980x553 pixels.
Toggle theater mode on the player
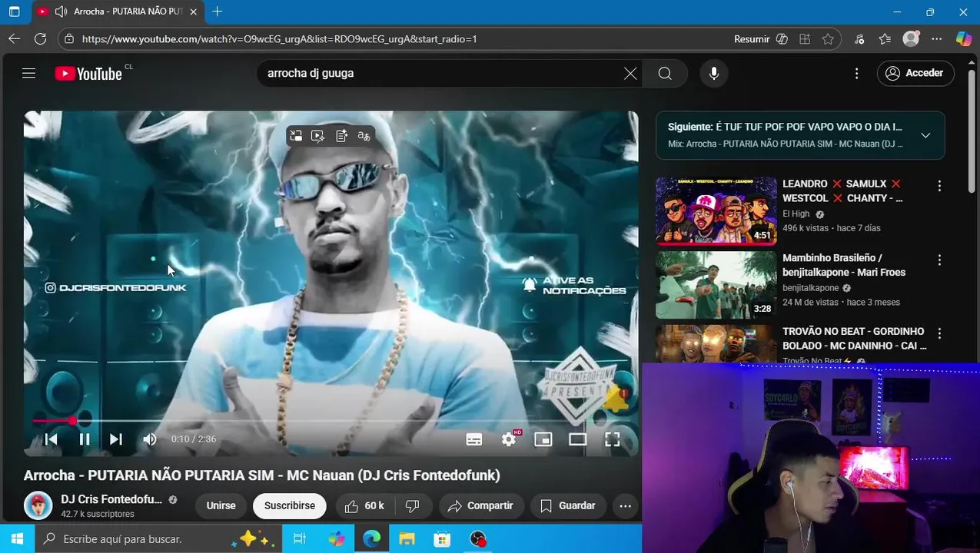[x=577, y=439]
